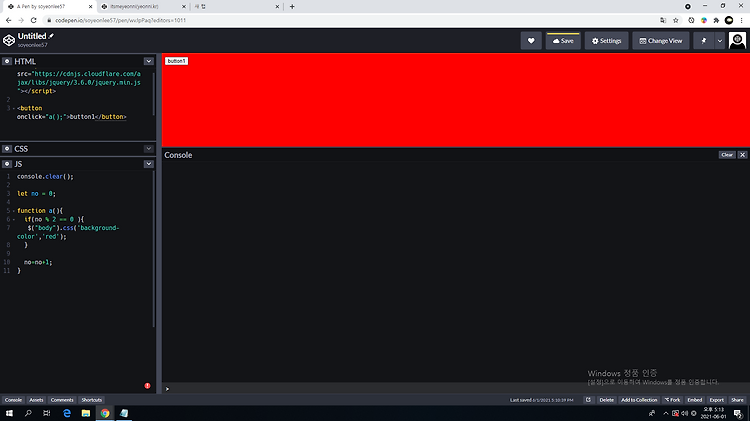
Task: Bookmark this page with star icon
Action: 676,20
